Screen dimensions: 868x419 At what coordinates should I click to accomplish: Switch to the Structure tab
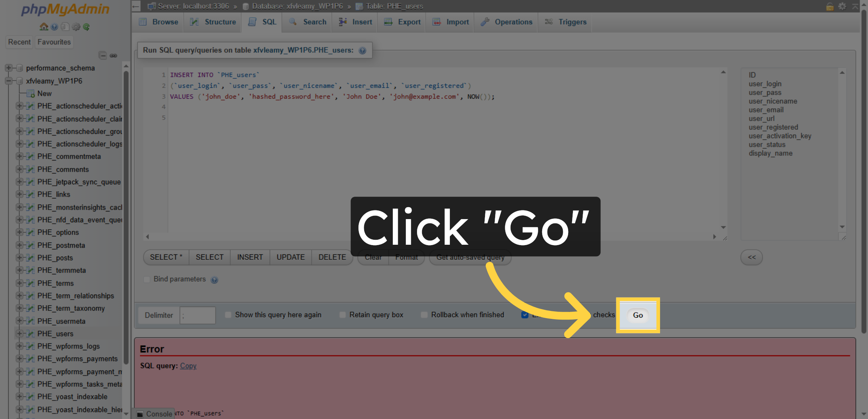point(220,22)
